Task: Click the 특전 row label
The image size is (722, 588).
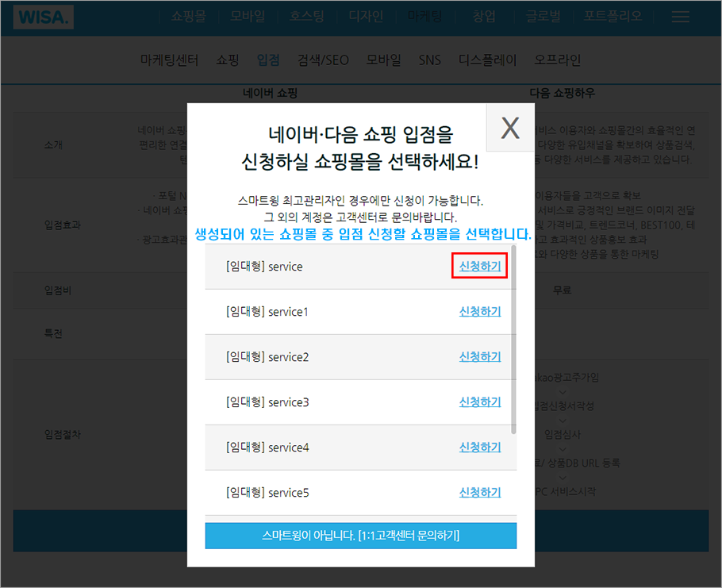Action: click(53, 333)
